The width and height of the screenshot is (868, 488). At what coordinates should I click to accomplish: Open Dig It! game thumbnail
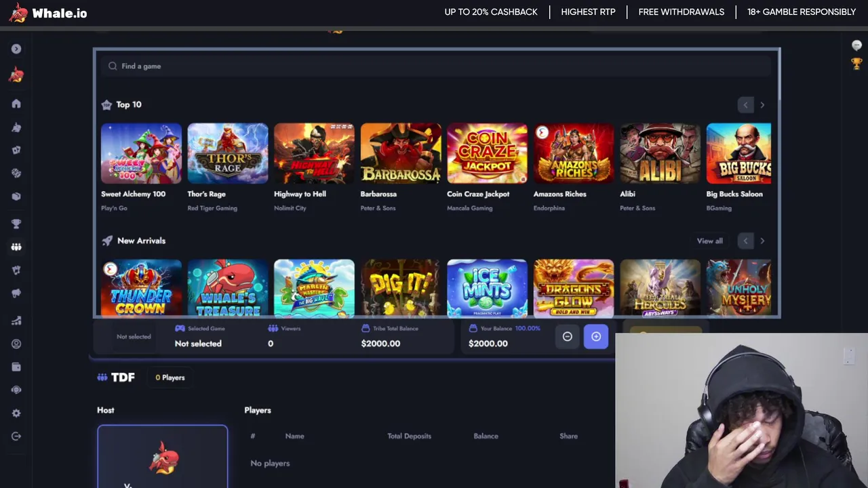tap(401, 288)
